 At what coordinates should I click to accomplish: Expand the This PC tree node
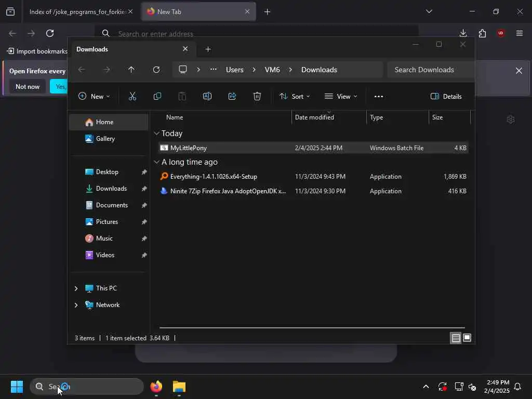pyautogui.click(x=76, y=288)
